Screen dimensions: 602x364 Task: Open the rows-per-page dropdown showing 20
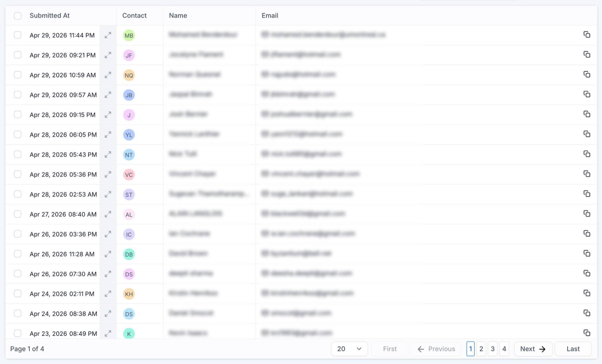coord(350,349)
